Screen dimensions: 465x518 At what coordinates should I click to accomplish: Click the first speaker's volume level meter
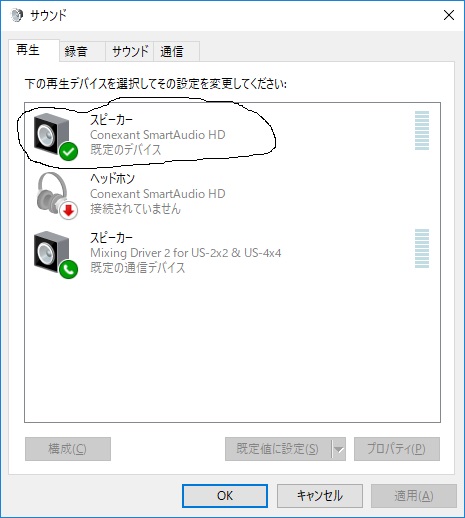point(422,131)
